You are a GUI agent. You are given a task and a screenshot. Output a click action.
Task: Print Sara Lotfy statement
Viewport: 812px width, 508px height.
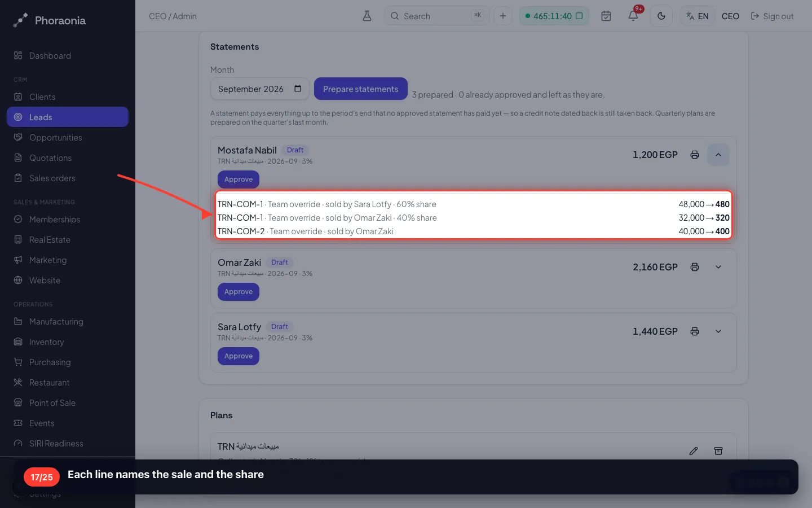695,331
